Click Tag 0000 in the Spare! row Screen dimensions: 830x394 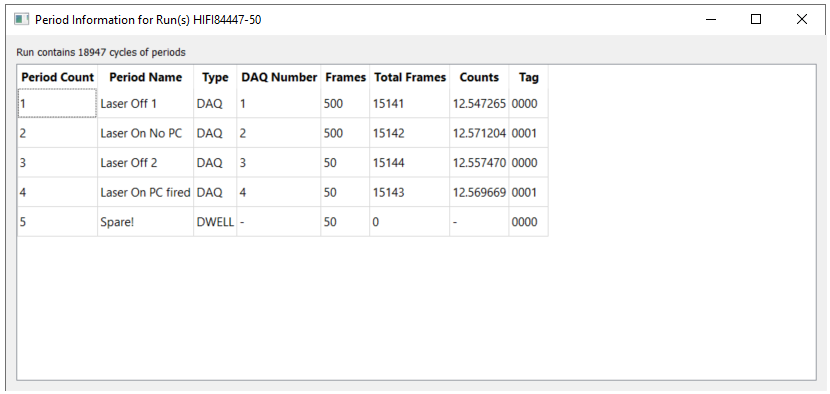click(x=528, y=222)
